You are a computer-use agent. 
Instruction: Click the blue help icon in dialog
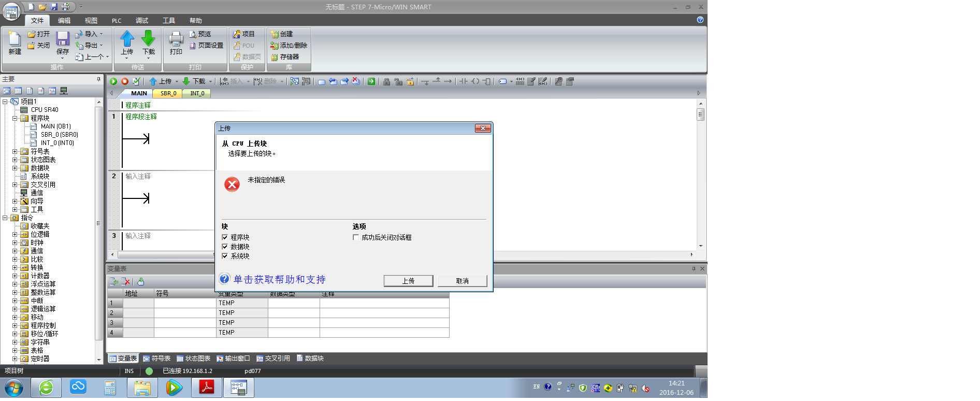pos(224,279)
